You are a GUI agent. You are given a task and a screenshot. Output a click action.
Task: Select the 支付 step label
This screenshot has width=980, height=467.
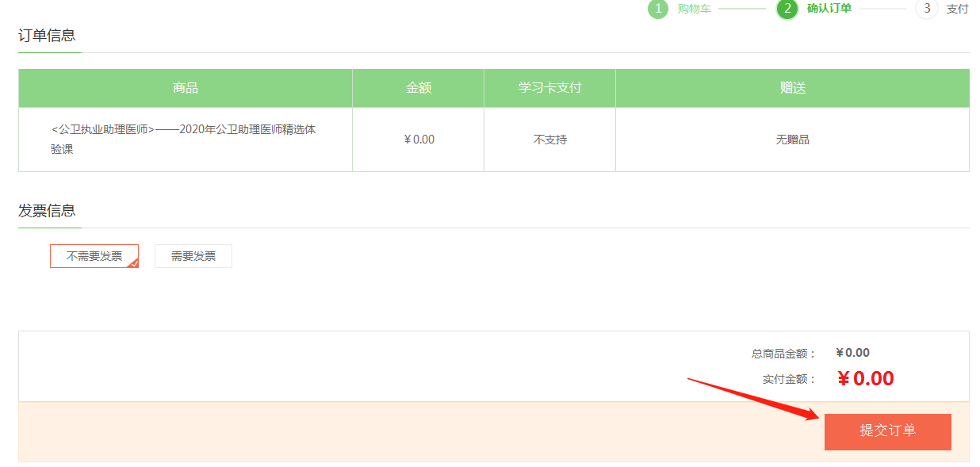click(957, 9)
